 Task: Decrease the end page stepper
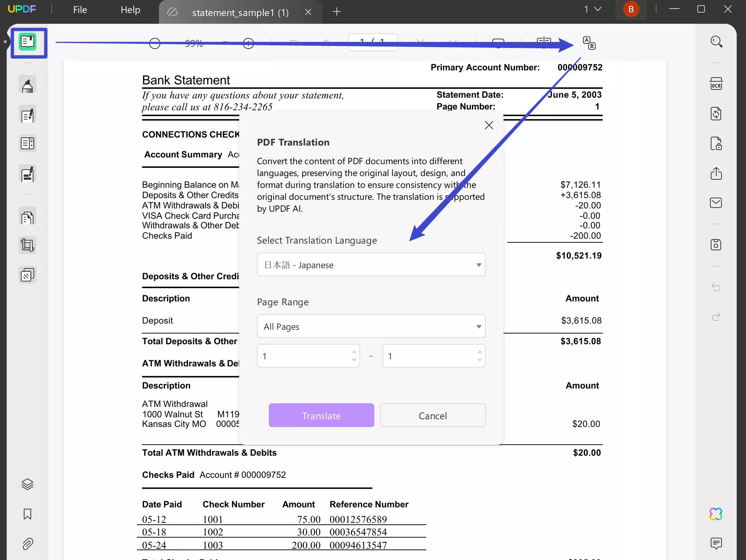coord(480,360)
